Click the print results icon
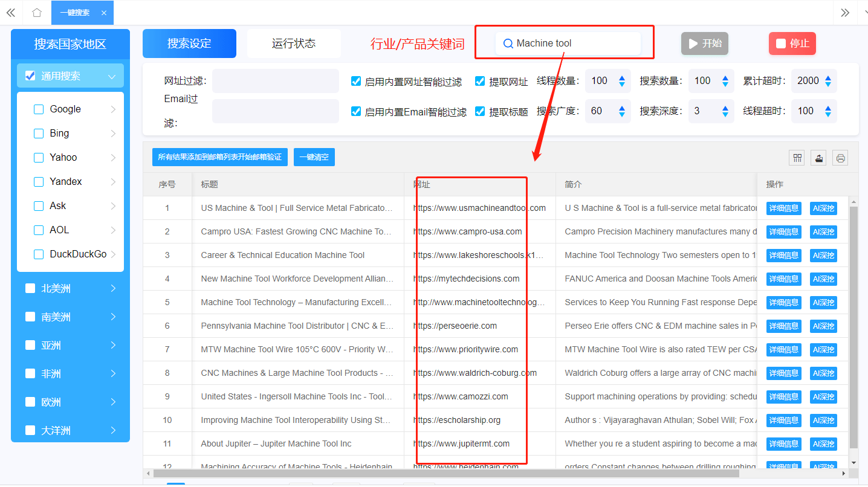This screenshot has height=487, width=868. click(840, 158)
